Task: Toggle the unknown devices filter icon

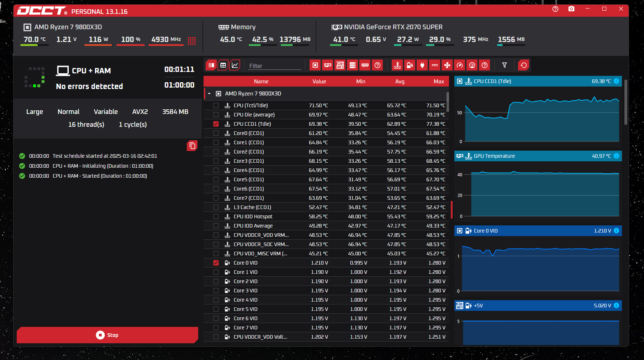Action: (378, 65)
